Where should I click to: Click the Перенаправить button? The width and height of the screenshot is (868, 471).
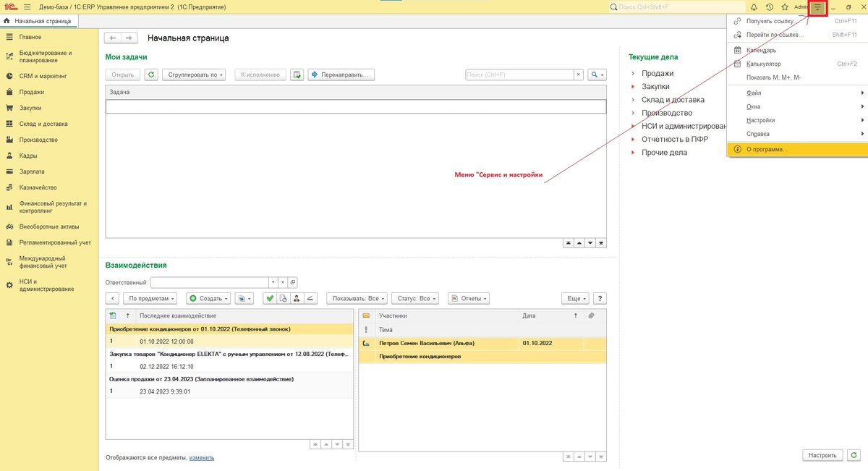(x=341, y=75)
